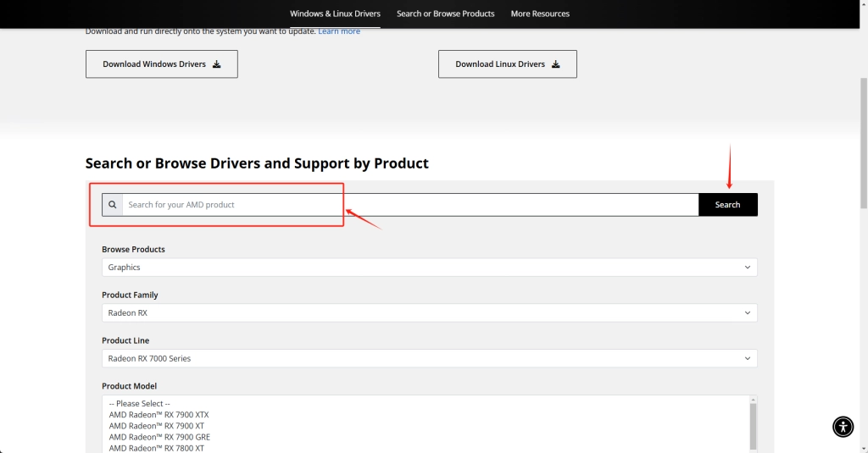Click the model list scroll up arrow

click(x=753, y=400)
